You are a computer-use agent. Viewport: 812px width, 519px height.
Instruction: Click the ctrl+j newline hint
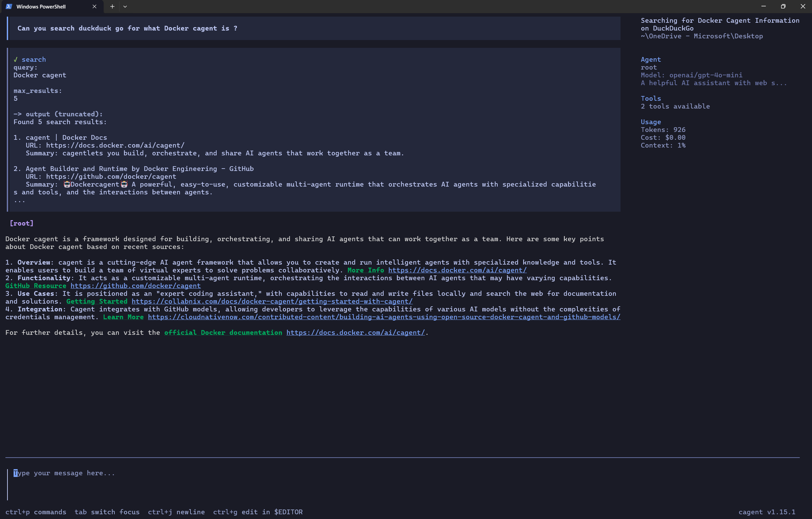(x=176, y=512)
